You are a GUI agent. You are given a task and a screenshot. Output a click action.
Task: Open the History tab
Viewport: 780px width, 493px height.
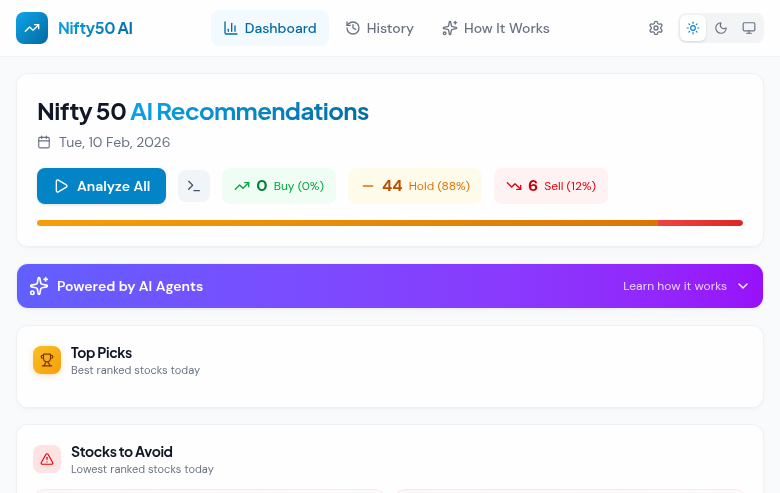click(x=380, y=28)
